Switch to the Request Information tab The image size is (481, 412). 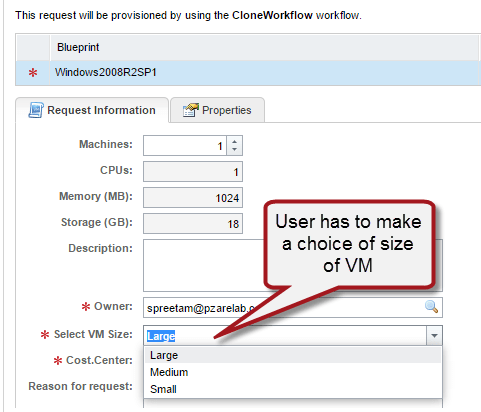point(92,110)
